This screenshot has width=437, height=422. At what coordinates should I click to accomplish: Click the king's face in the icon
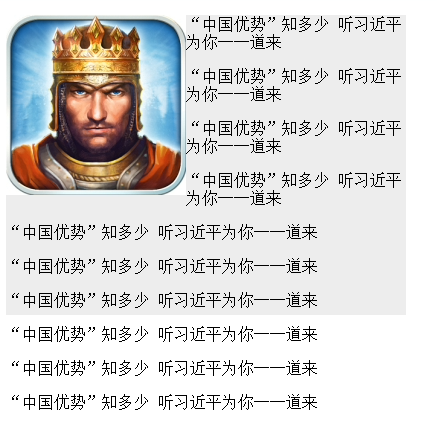pyautogui.click(x=98, y=113)
